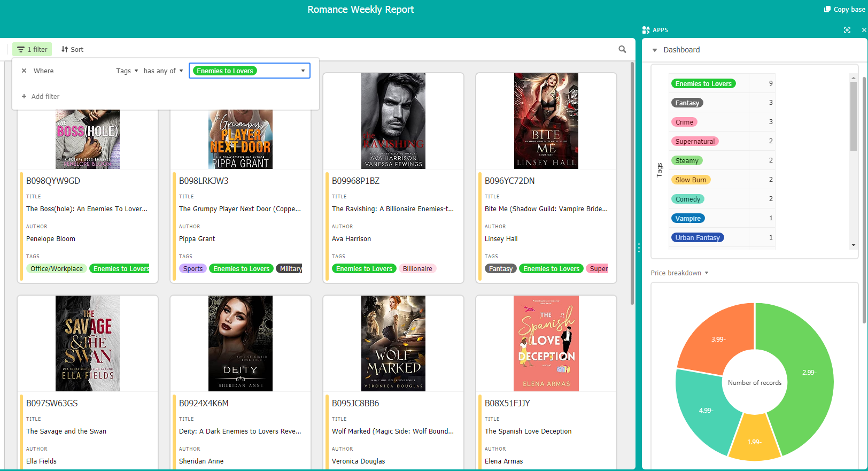The width and height of the screenshot is (868, 471).
Task: Click the Sports tag on Pippa Grant card
Action: (193, 268)
